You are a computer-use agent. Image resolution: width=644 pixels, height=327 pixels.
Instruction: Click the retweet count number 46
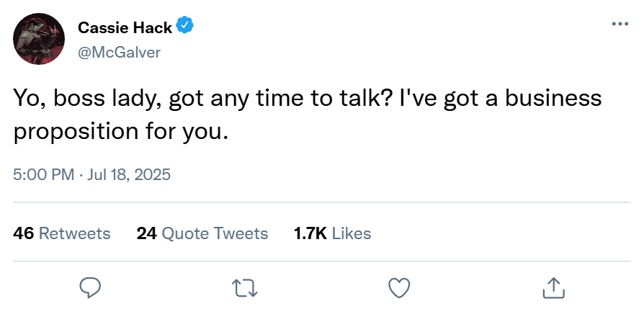[23, 233]
